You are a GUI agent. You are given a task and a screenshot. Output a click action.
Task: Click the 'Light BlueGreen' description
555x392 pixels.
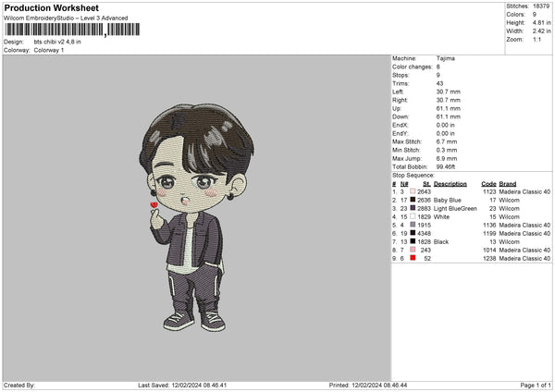click(455, 209)
